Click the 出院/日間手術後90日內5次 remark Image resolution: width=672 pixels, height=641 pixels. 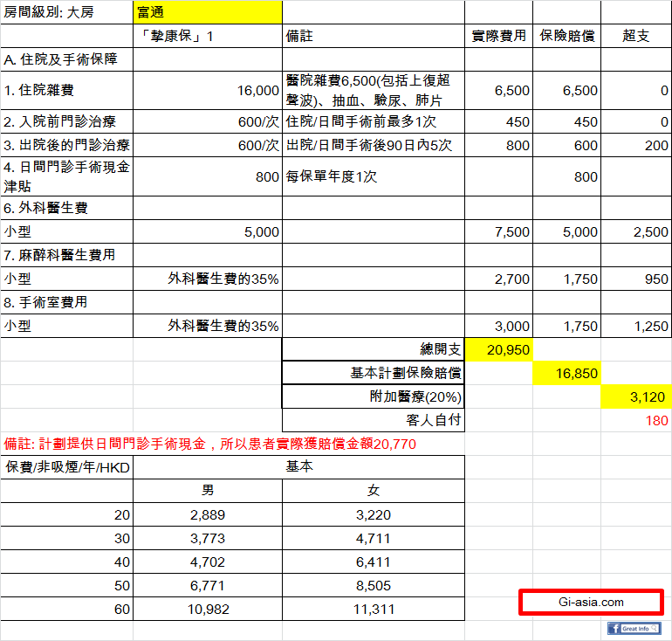[374, 145]
